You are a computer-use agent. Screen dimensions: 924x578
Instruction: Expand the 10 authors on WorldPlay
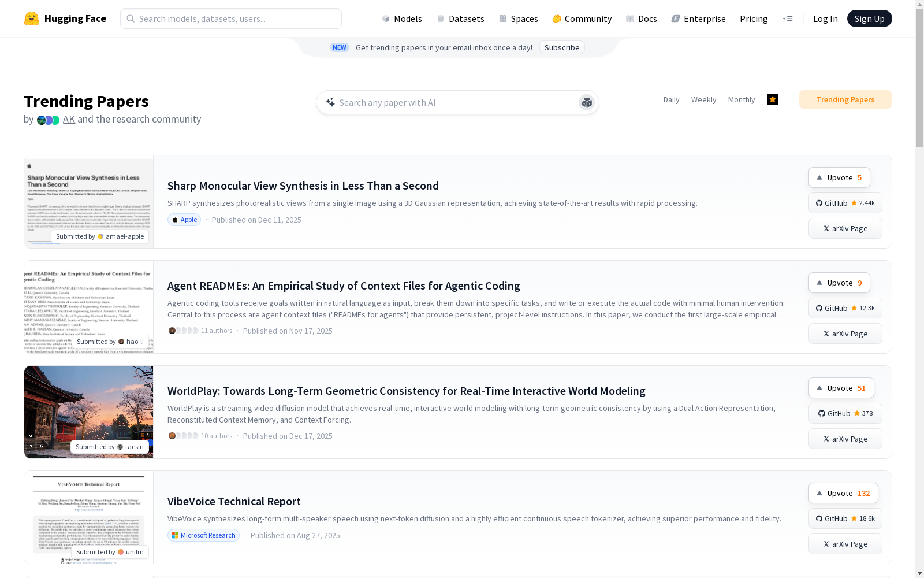(200, 436)
